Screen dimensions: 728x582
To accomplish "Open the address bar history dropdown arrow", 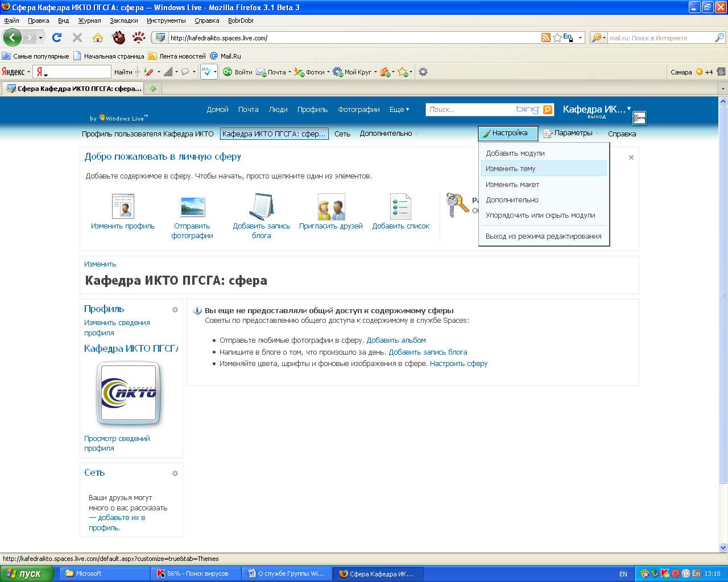I will 581,38.
